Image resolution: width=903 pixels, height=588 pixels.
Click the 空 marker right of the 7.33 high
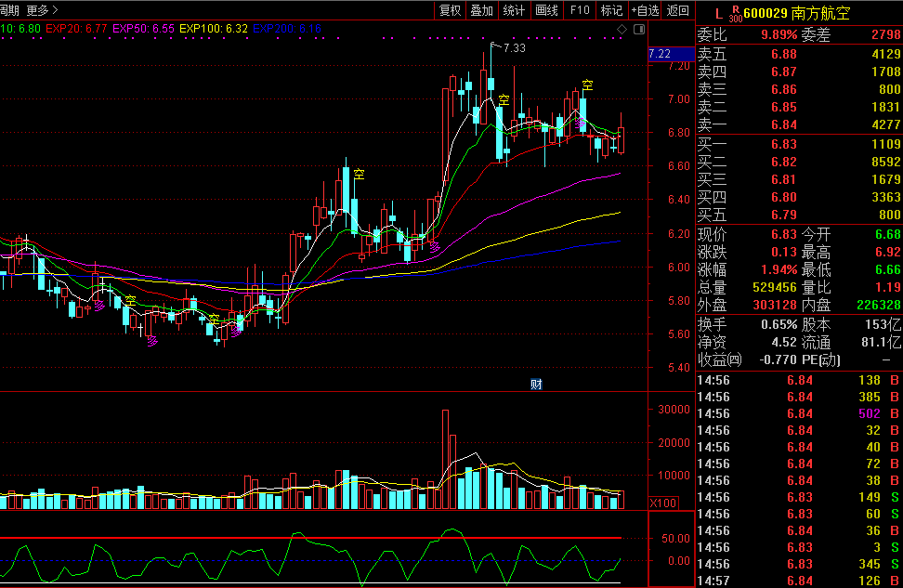[504, 100]
